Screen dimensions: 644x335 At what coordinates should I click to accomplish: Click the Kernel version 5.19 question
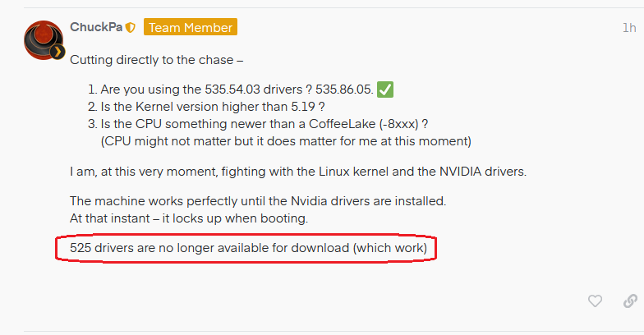pos(213,107)
